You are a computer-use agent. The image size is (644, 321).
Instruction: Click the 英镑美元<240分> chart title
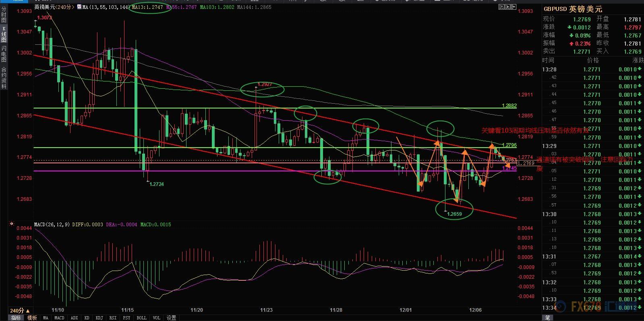[54, 7]
